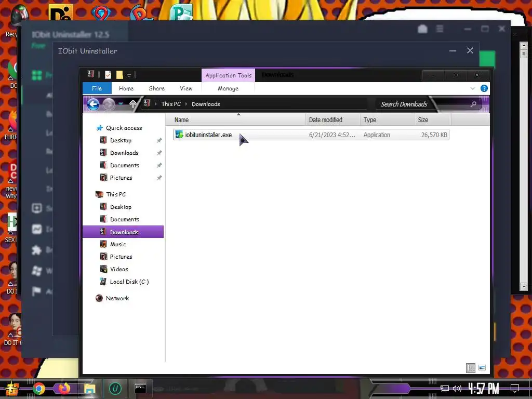Select Quick access in the navigation pane
The width and height of the screenshot is (532, 399).
coord(124,128)
